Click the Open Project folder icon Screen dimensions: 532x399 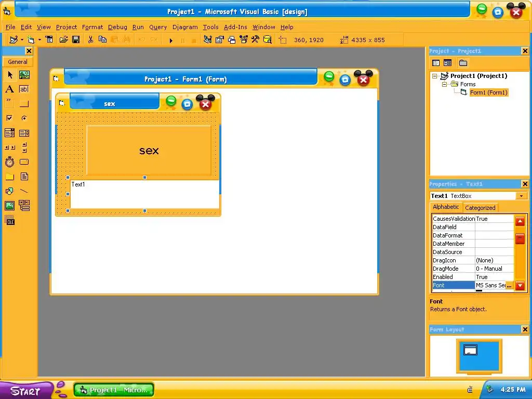click(63, 39)
